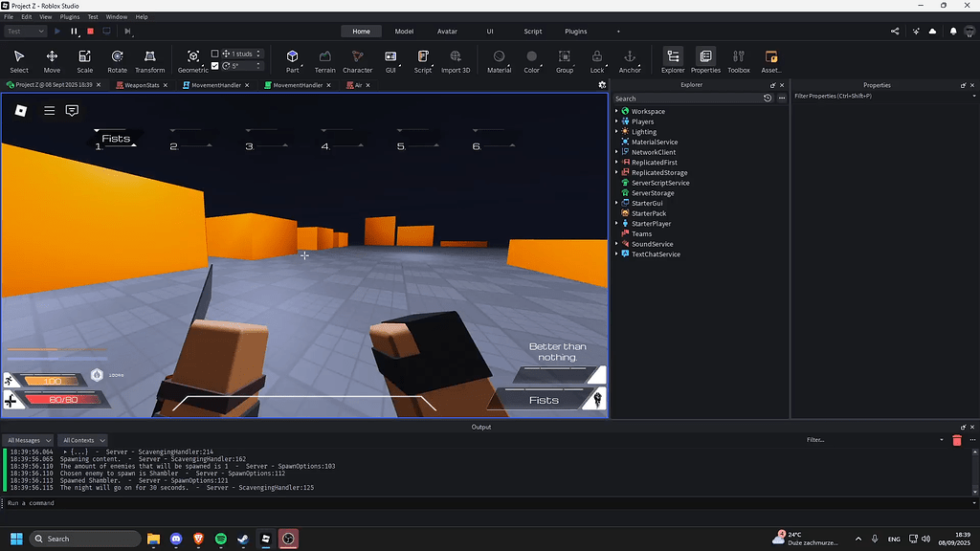Toggle rotate snapping checkbox
The height and width of the screenshot is (551, 980).
(x=215, y=66)
